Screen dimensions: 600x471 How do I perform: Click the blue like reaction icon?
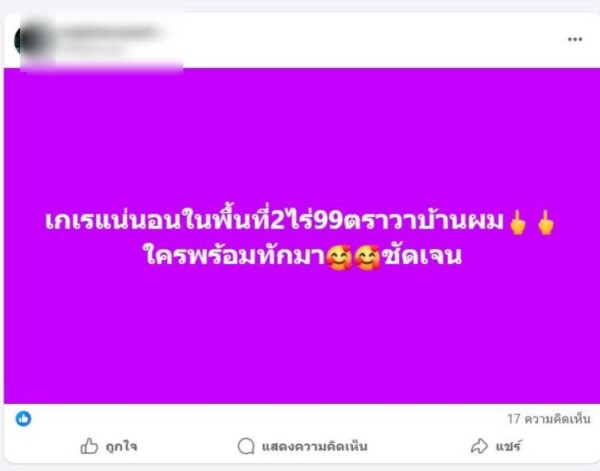pos(23,419)
